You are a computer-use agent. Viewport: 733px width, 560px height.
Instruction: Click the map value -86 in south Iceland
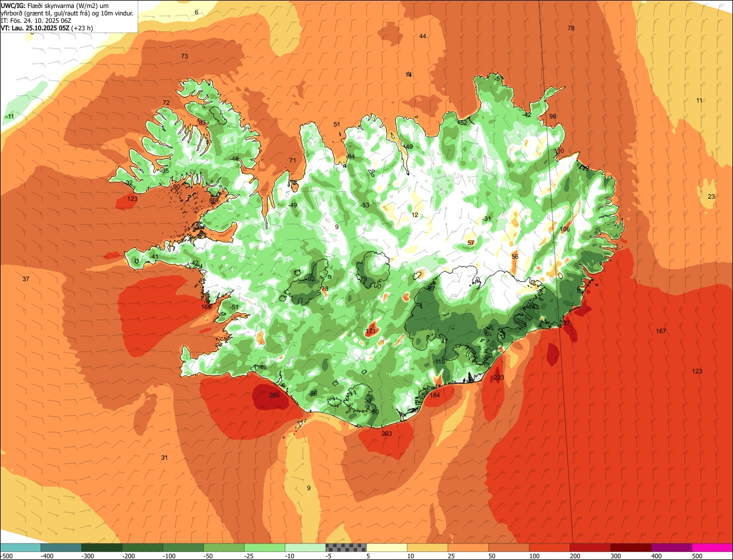tap(313, 393)
